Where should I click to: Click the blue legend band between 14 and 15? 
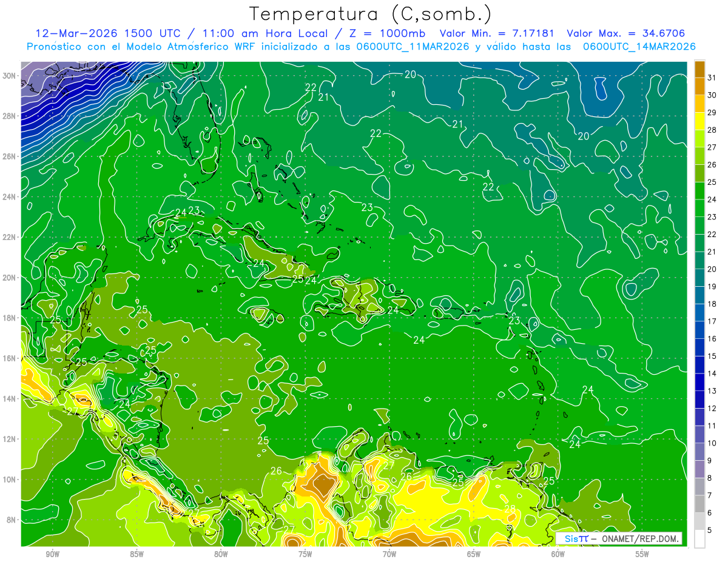[x=699, y=364]
